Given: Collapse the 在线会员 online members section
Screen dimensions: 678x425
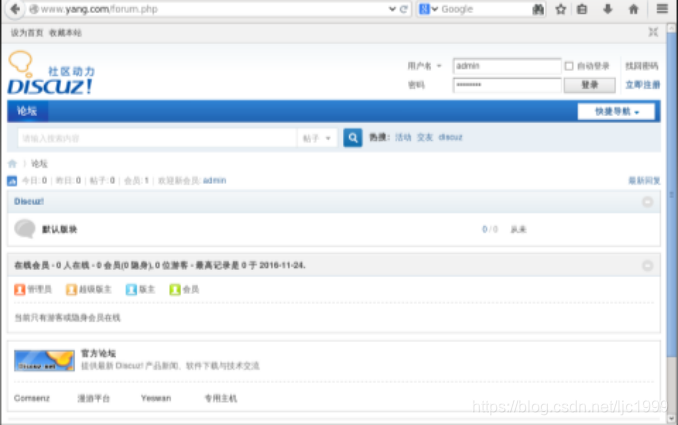Looking at the screenshot, I should pyautogui.click(x=647, y=265).
